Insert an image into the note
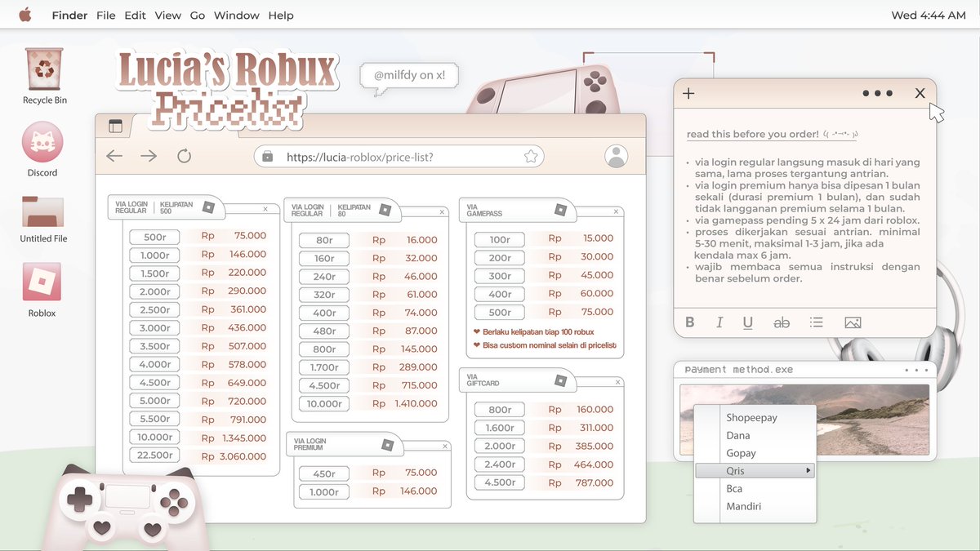 click(853, 322)
